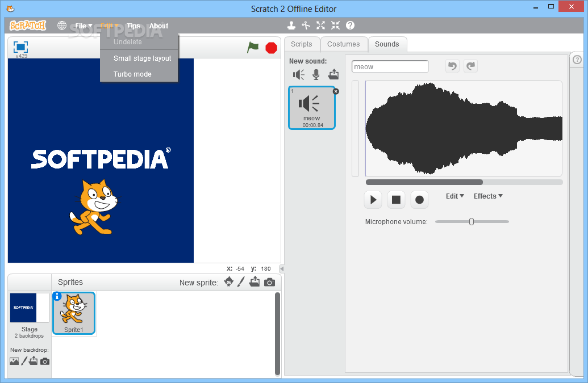Select the Sprite1 thumbnail
Viewport: 588px width, 383px height.
pos(74,313)
